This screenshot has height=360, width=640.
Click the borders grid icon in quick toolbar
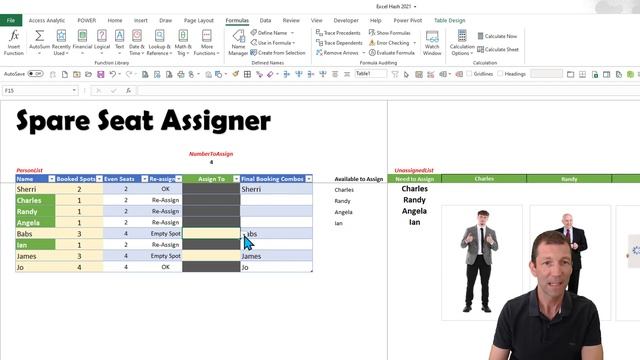click(247, 74)
